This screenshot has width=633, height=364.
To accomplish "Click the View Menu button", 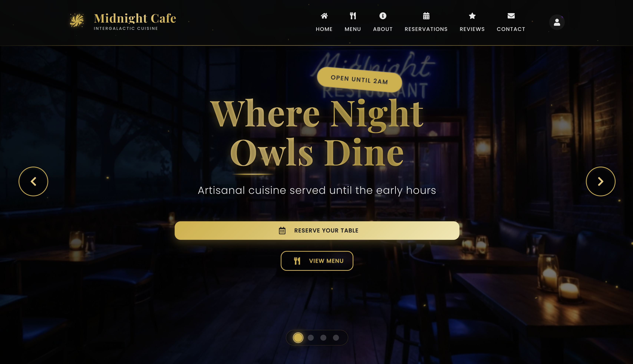I will click(x=317, y=261).
